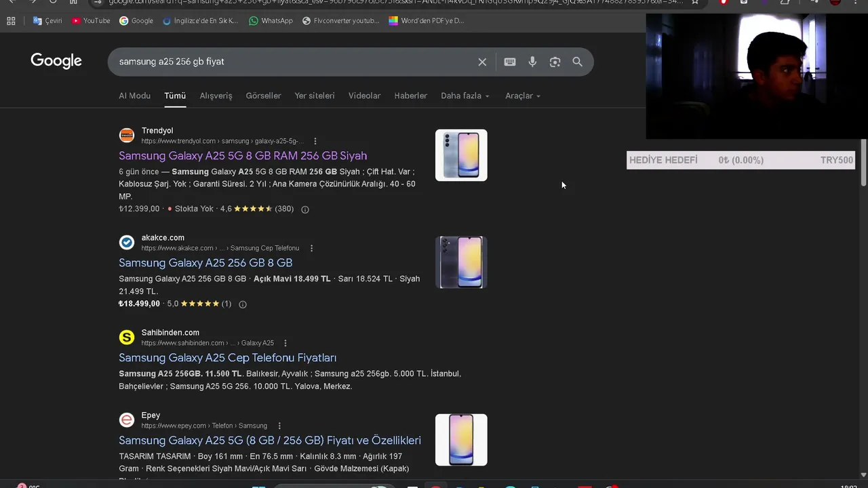This screenshot has height=488, width=868.
Task: Open the Google bookmark
Action: (136, 21)
